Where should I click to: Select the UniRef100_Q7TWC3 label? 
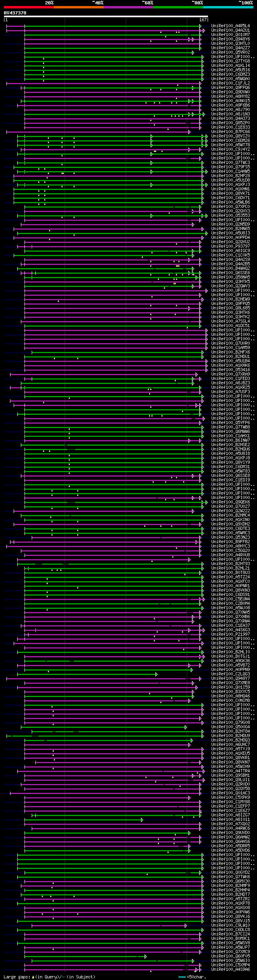[230, 163]
